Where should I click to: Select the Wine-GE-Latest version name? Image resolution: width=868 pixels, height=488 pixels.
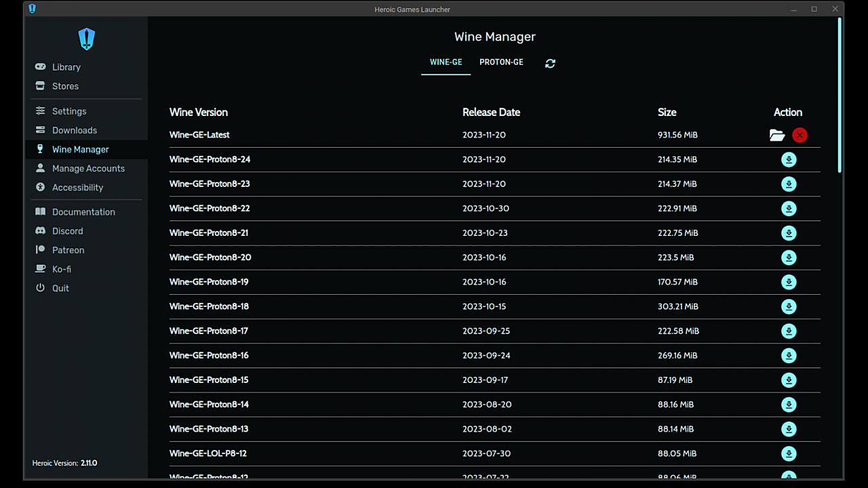199,135
